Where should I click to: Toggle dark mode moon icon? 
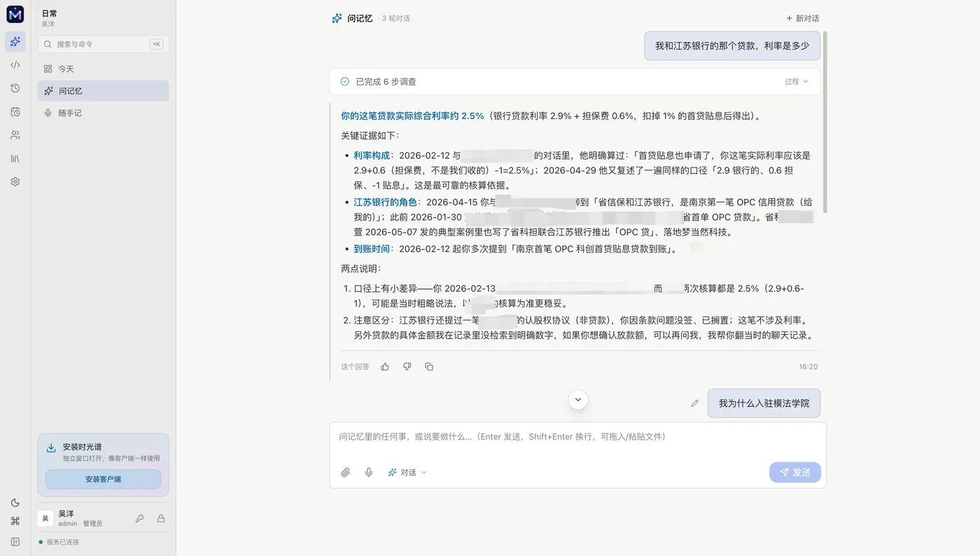(15, 503)
